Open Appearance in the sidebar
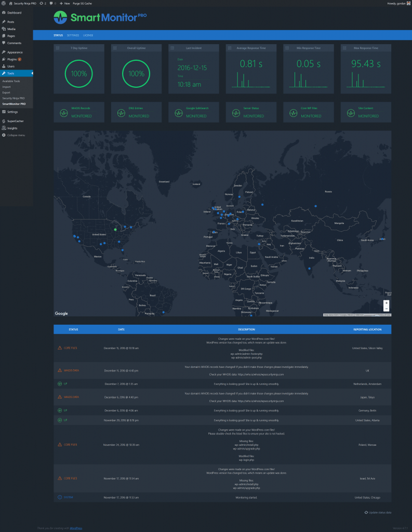 15,52
